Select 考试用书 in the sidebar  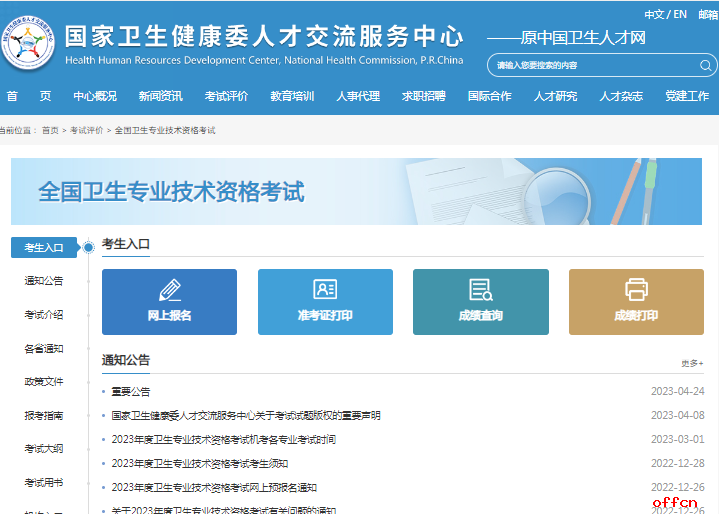tap(44, 482)
